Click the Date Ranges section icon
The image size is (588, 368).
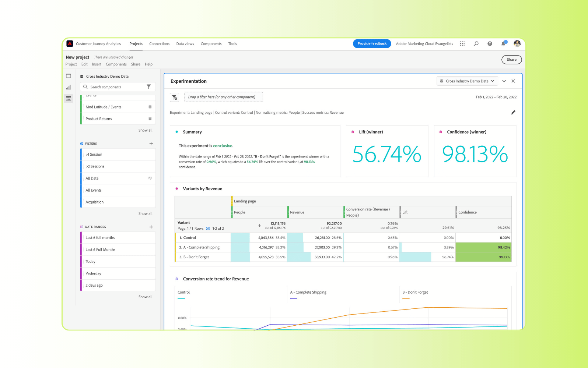click(82, 227)
